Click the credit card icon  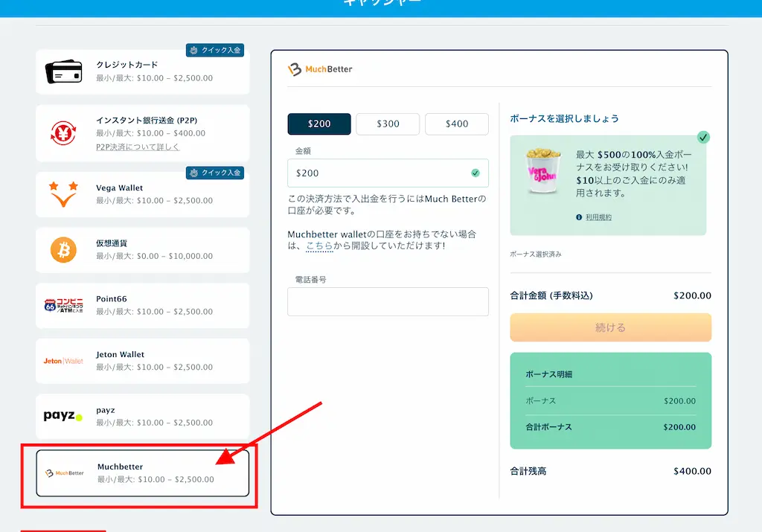pyautogui.click(x=64, y=72)
